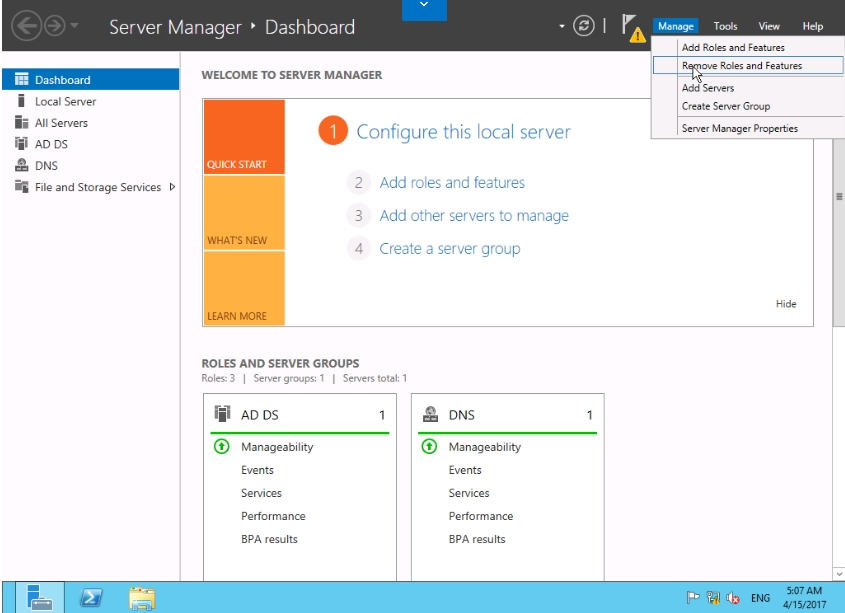
Task: Click the AD DS sidebar icon
Action: (22, 143)
